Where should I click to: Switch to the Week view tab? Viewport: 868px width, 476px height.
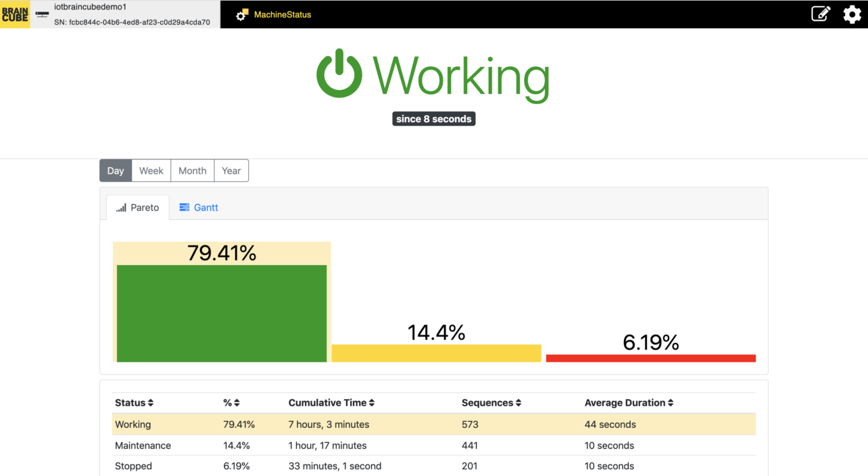(x=151, y=170)
